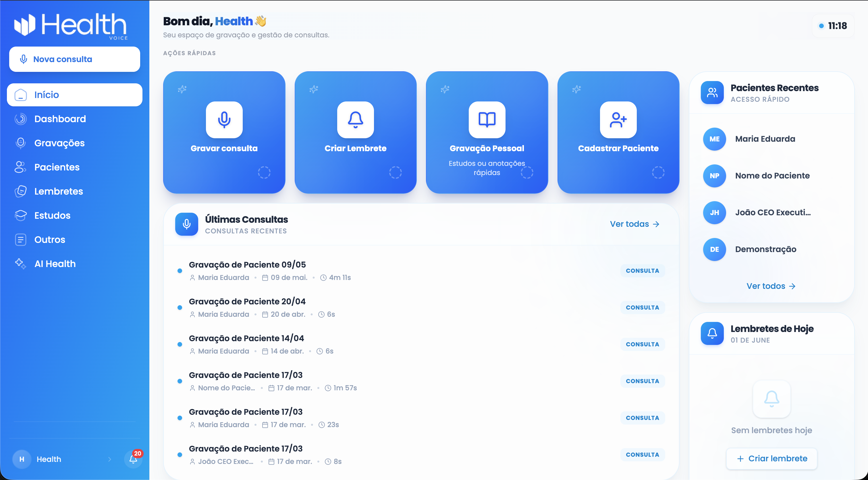Viewport: 868px width, 480px height.
Task: Open Gravações menu item
Action: [74, 143]
